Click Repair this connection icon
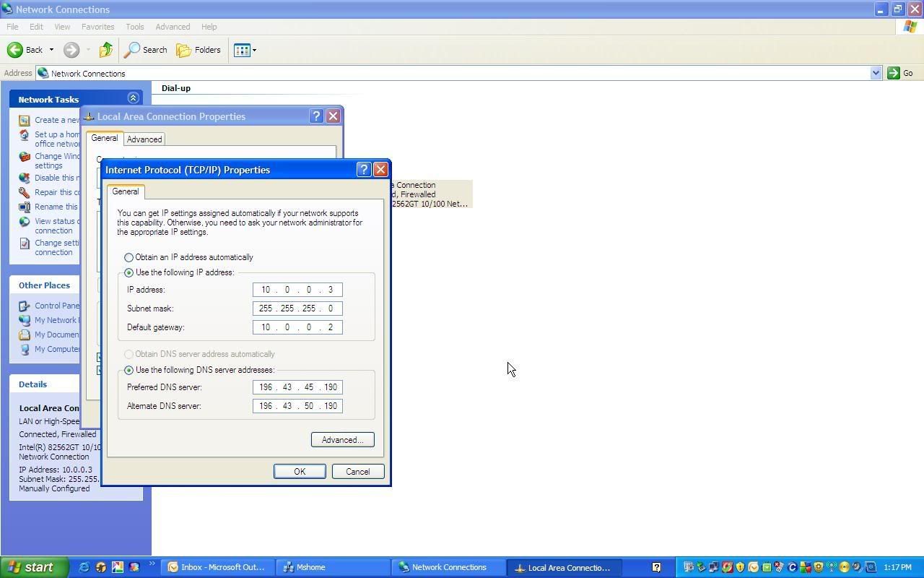This screenshot has width=924, height=578. coord(25,192)
